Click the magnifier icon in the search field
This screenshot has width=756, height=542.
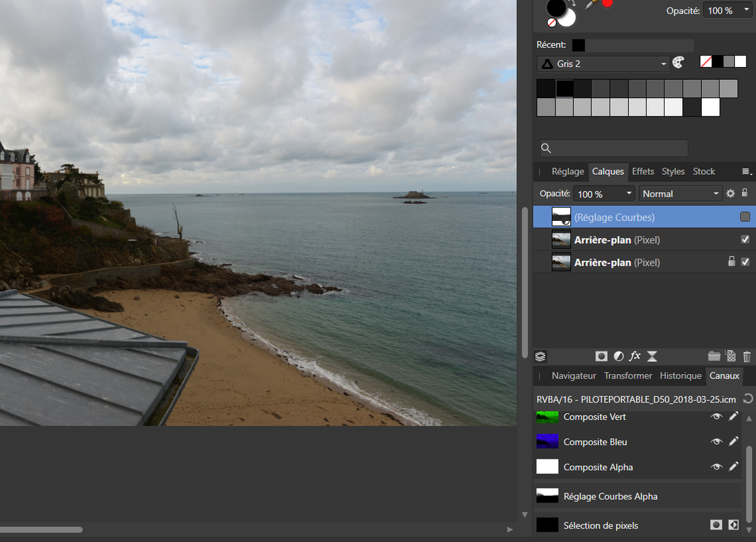546,148
